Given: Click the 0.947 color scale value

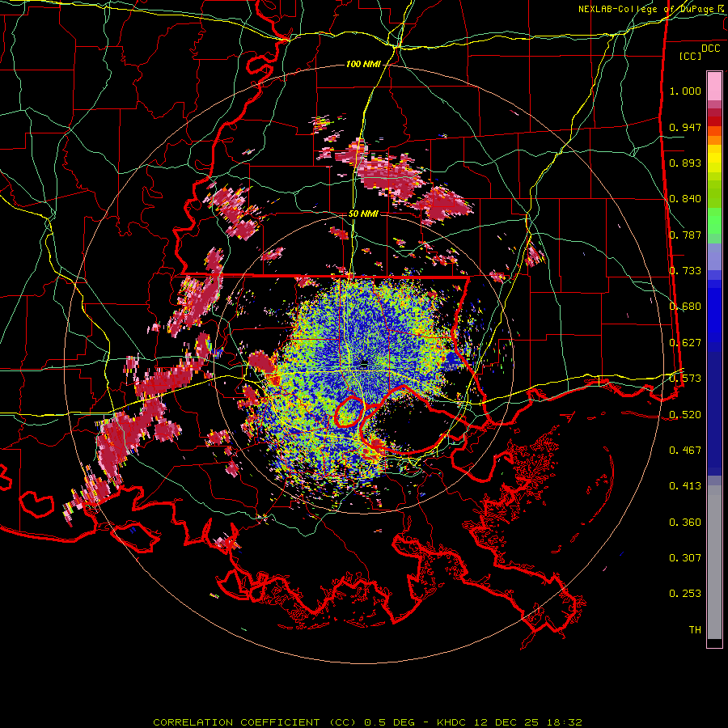Looking at the screenshot, I should coord(685,127).
